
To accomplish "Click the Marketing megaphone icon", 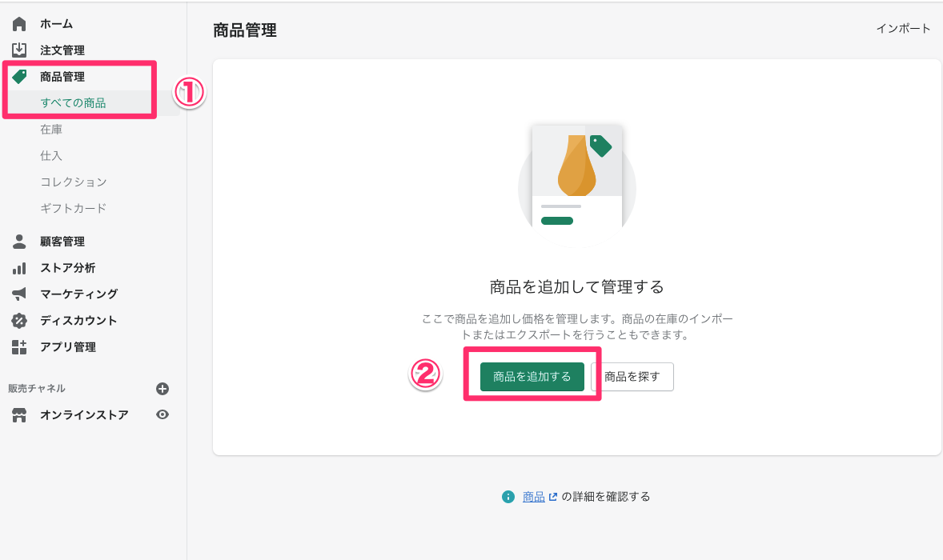I will pos(19,294).
